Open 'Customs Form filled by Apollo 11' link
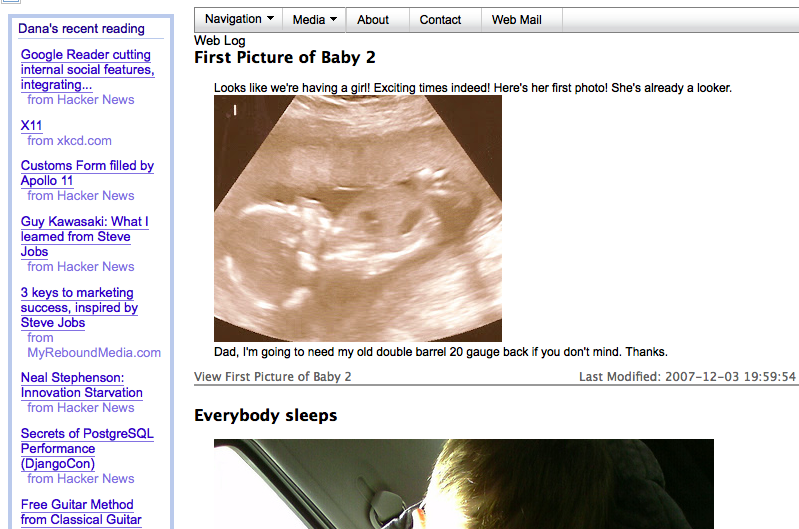The height and width of the screenshot is (529, 799). tap(87, 173)
